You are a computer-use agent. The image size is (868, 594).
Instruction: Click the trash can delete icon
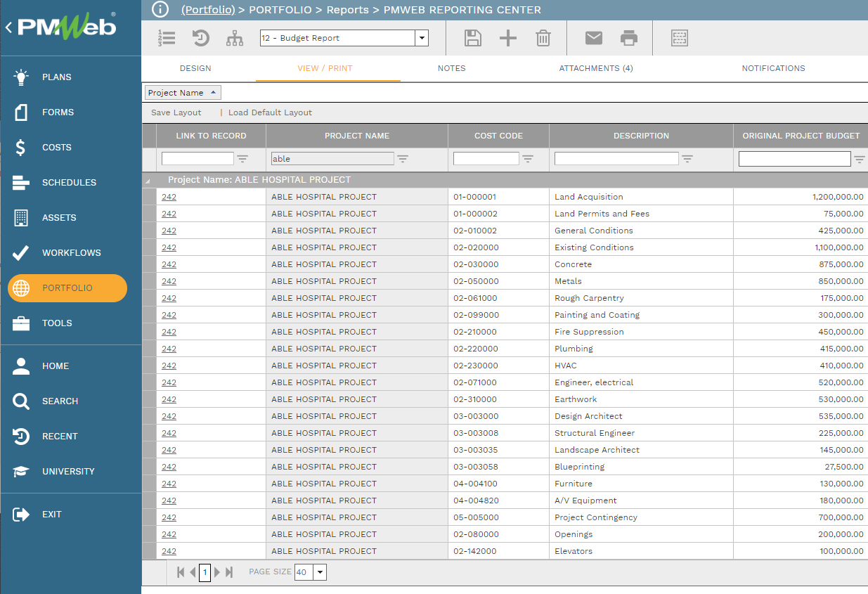point(543,38)
